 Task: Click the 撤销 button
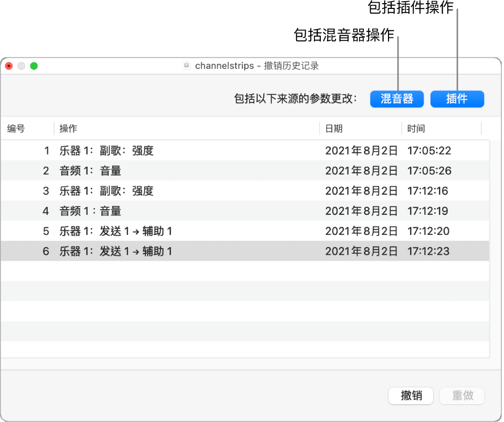pyautogui.click(x=411, y=396)
